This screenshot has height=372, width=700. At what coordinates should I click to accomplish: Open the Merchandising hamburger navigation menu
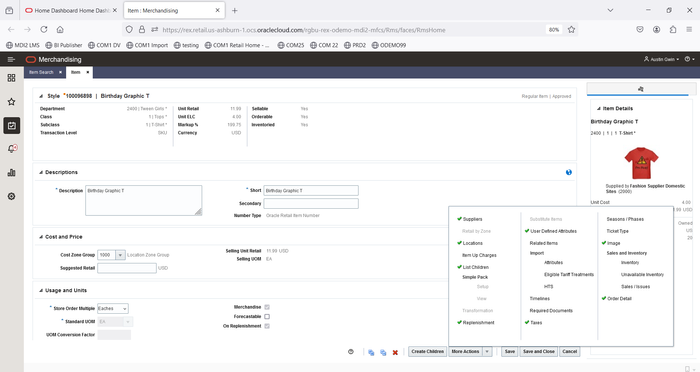click(x=11, y=59)
